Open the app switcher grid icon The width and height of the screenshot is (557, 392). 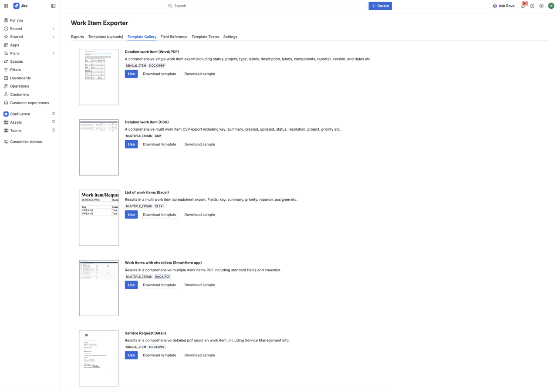[x=6, y=6]
